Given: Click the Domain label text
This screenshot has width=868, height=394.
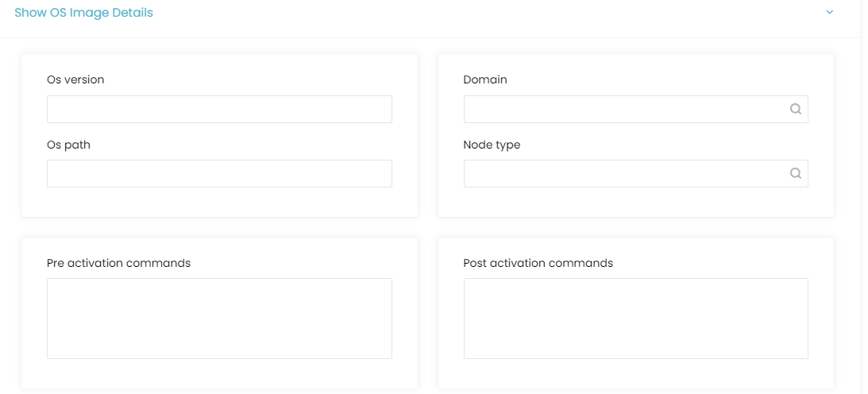Looking at the screenshot, I should click(x=485, y=79).
